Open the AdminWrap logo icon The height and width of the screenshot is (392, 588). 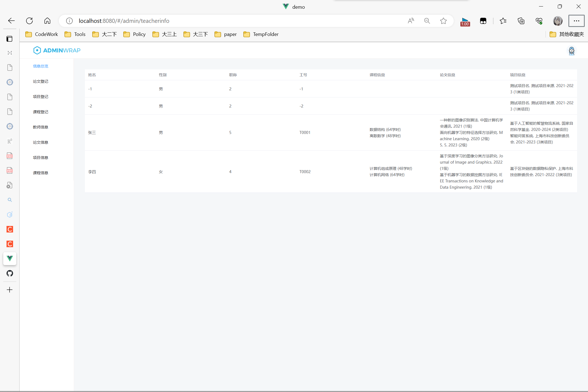(x=37, y=50)
